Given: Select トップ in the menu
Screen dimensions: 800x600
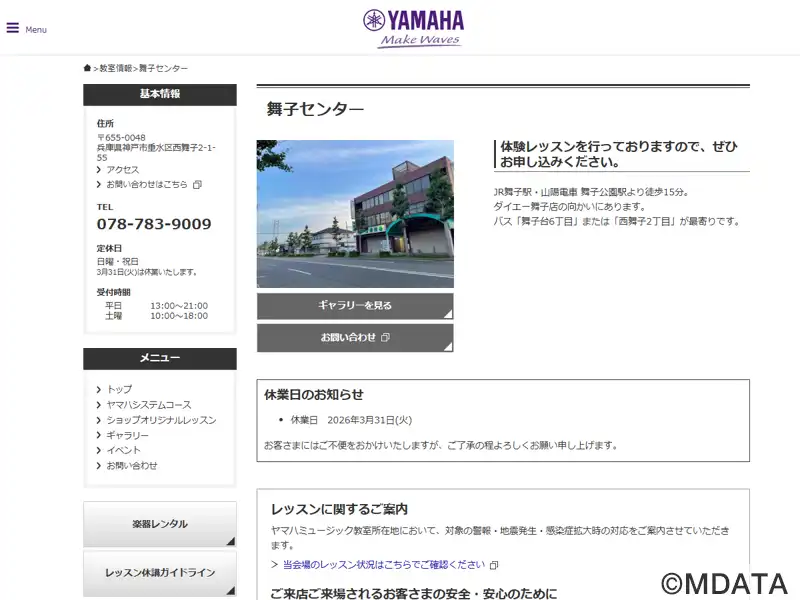Looking at the screenshot, I should (x=119, y=389).
